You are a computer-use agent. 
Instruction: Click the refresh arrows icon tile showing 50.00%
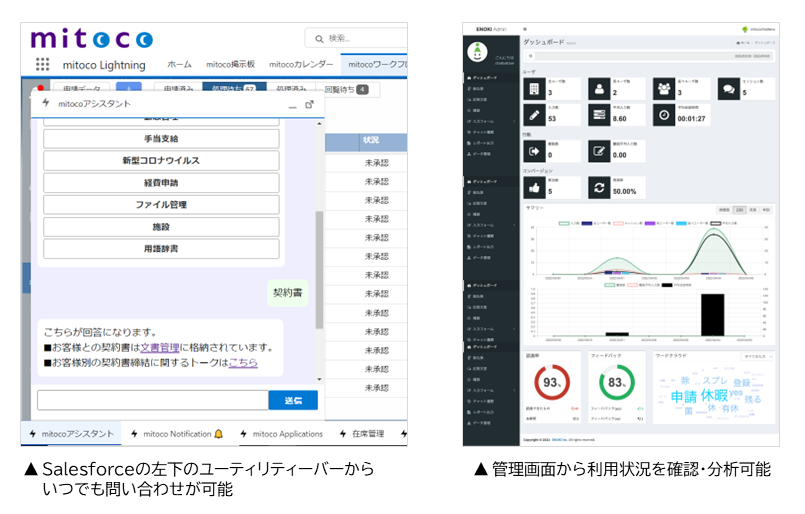coord(599,187)
